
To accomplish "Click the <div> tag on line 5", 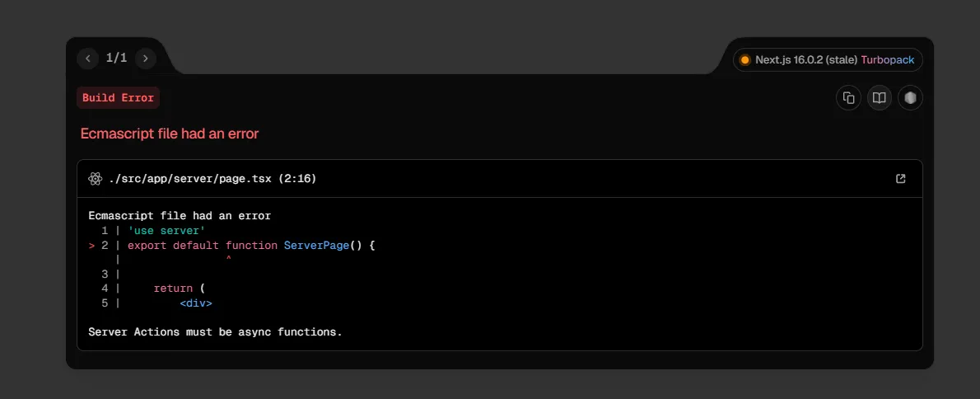I will (x=196, y=303).
